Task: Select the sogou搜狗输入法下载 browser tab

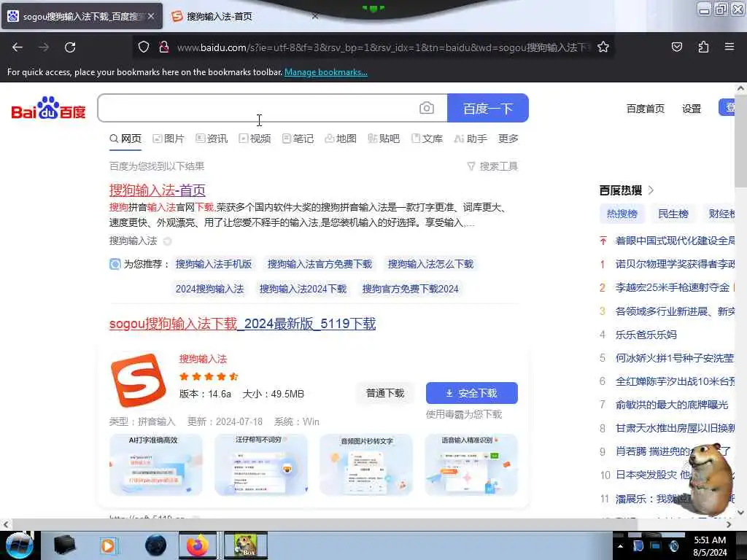Action: tap(81, 16)
